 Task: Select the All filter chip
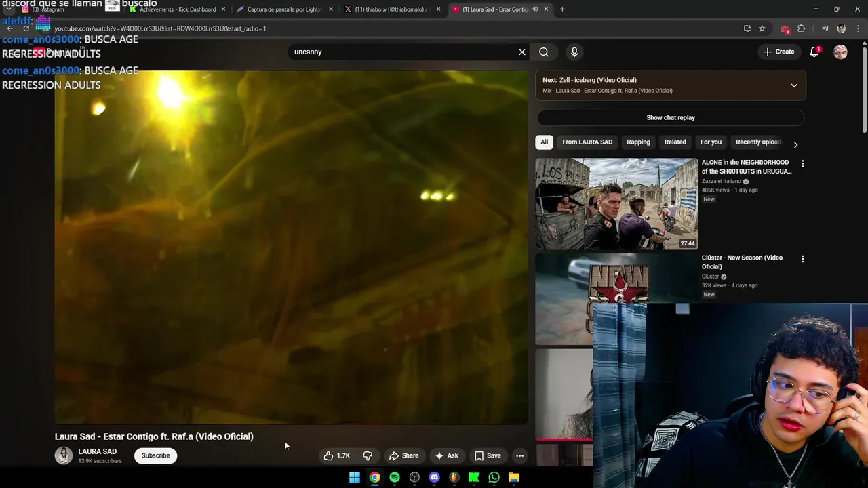(x=544, y=142)
